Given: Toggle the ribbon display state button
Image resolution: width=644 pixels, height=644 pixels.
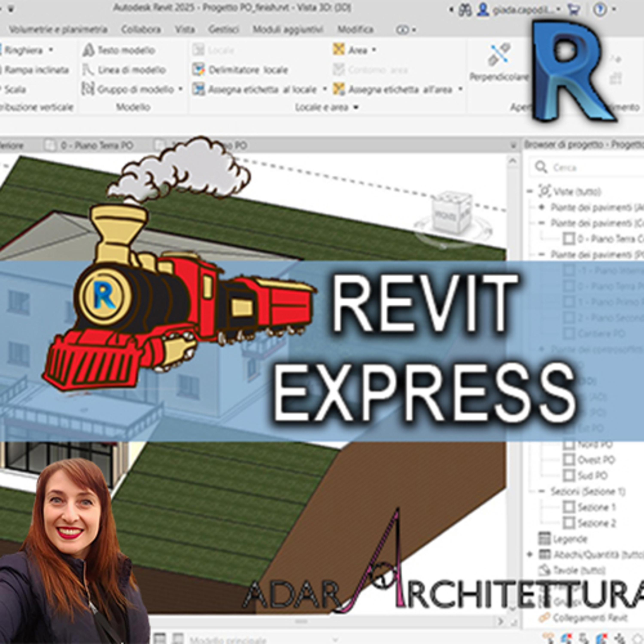Looking at the screenshot, I should point(402,30).
